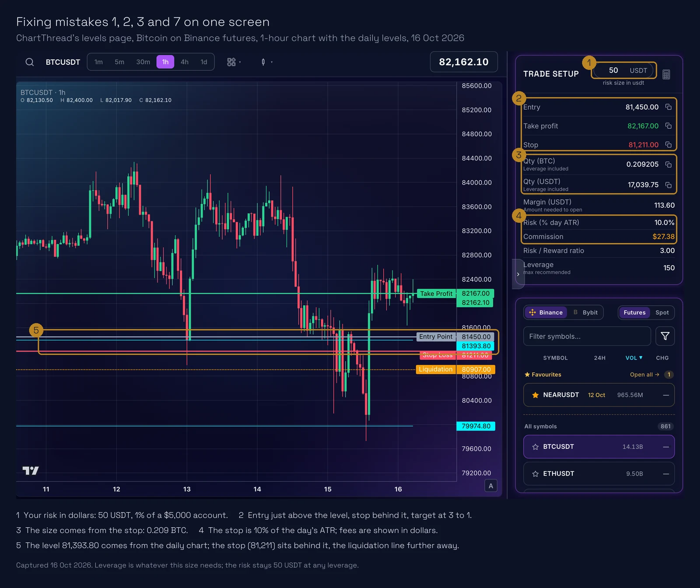Click the BTCUSDT ticker name
The image size is (700, 588).
[x=63, y=62]
